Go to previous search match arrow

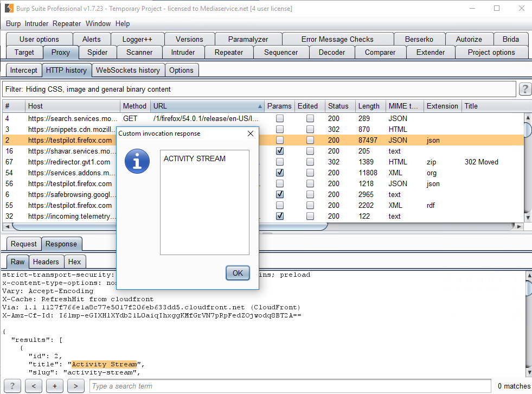pyautogui.click(x=33, y=386)
